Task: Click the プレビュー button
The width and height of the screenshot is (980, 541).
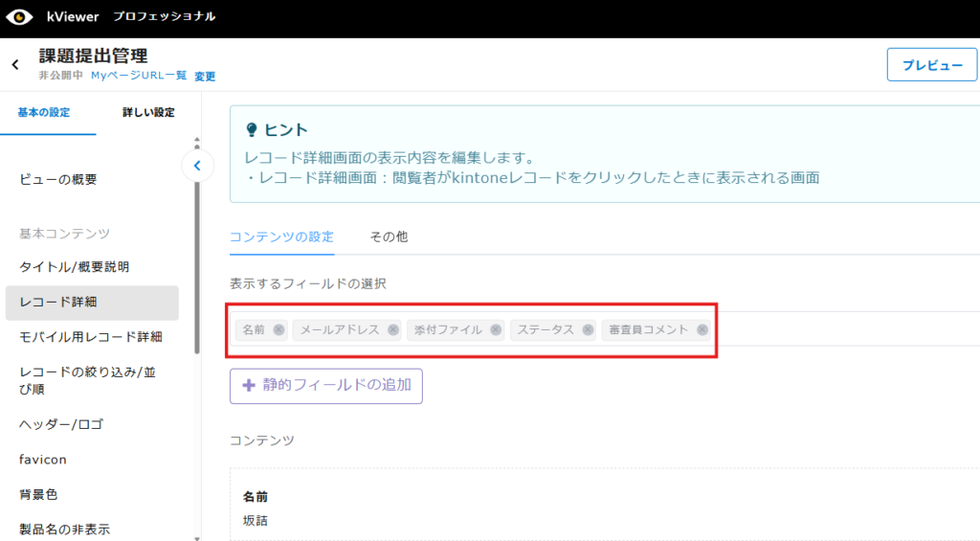Action: pos(931,65)
